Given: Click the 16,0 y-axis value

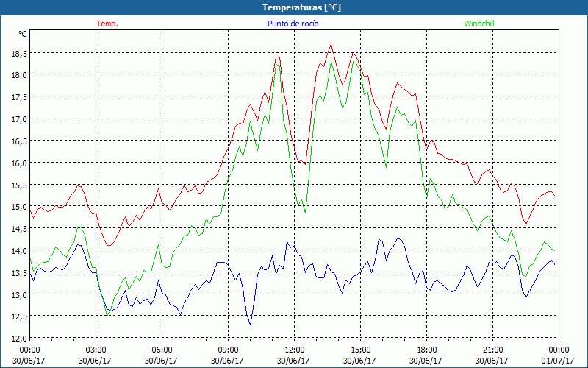Looking at the screenshot, I should click(19, 163).
